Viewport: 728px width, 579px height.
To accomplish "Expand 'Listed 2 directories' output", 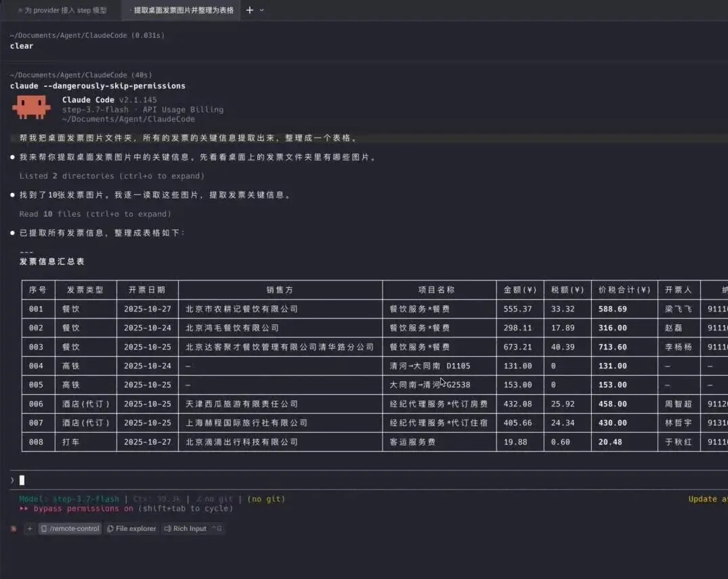I will tap(112, 176).
